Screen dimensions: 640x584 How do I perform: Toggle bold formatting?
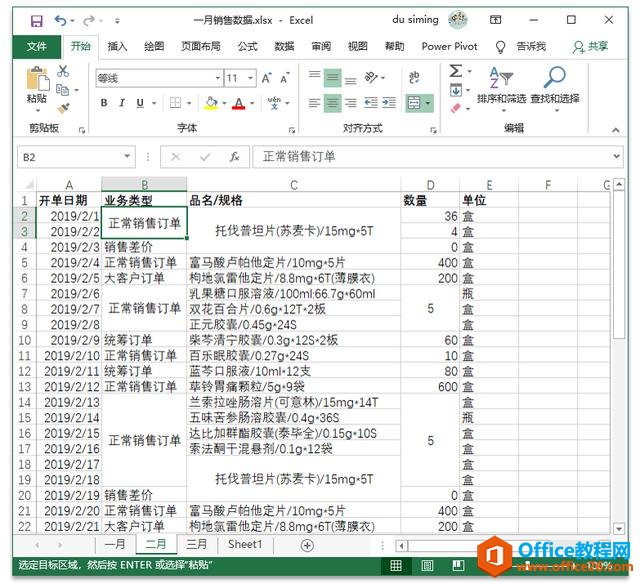pyautogui.click(x=104, y=103)
